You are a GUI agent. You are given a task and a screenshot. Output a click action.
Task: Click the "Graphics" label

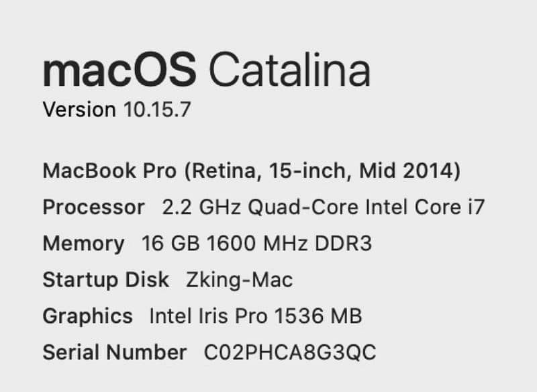pyautogui.click(x=87, y=315)
